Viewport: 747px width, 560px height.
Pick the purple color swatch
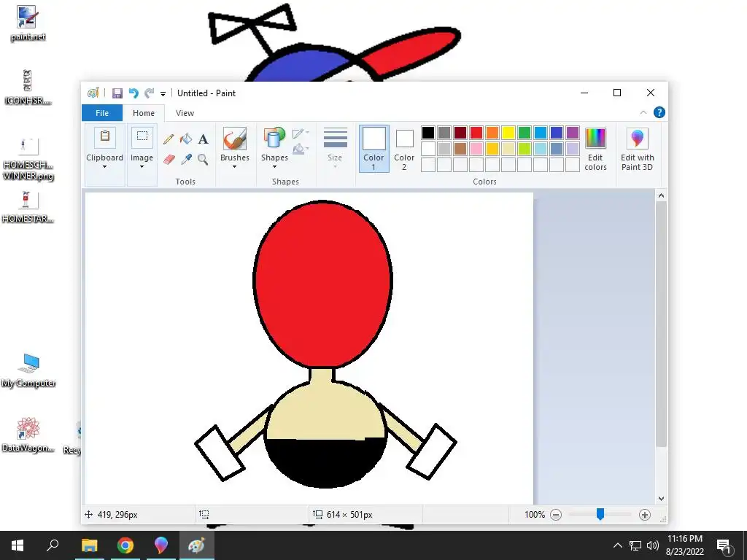[x=573, y=133]
